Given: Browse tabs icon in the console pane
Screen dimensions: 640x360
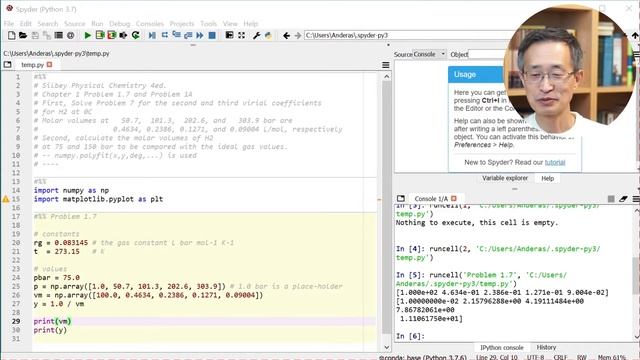Looking at the screenshot, I should (x=401, y=198).
